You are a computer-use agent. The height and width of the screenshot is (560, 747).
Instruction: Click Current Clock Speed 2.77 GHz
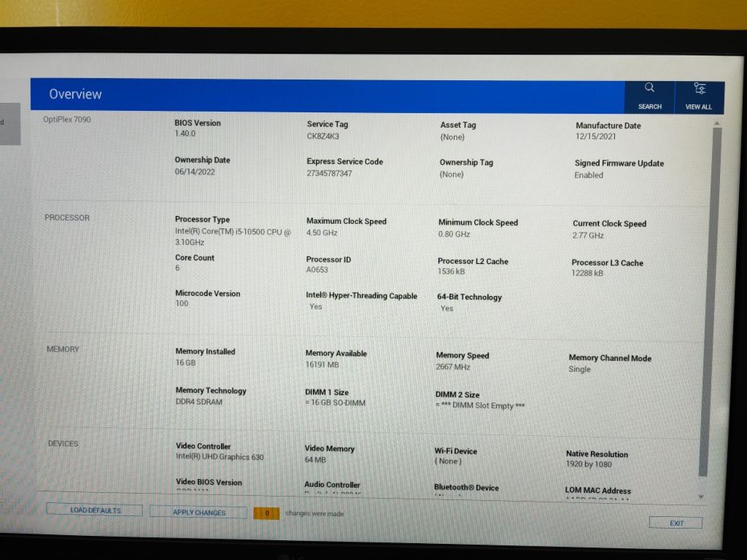(x=588, y=235)
